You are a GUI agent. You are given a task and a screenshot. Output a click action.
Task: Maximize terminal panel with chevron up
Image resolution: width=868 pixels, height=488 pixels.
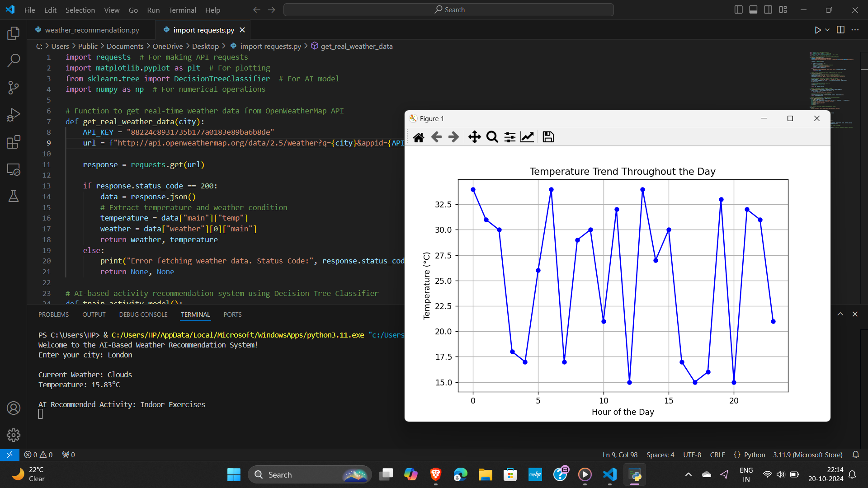[x=840, y=314]
